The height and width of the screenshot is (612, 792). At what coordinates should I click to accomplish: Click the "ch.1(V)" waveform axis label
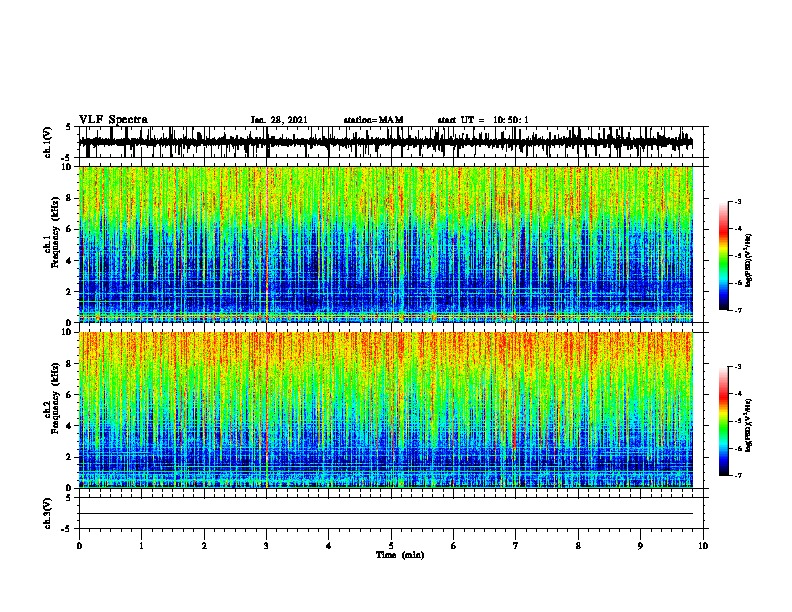[x=47, y=142]
